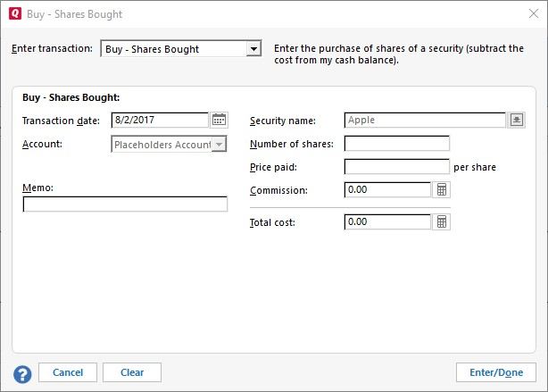
Task: Open the calendar picker for transaction date
Action: 219,120
